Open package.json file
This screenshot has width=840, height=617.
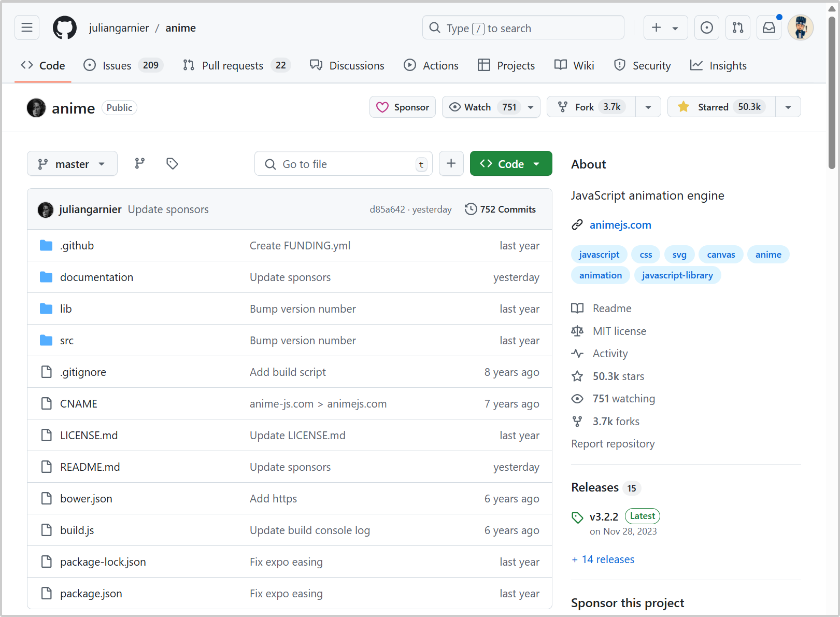point(91,594)
